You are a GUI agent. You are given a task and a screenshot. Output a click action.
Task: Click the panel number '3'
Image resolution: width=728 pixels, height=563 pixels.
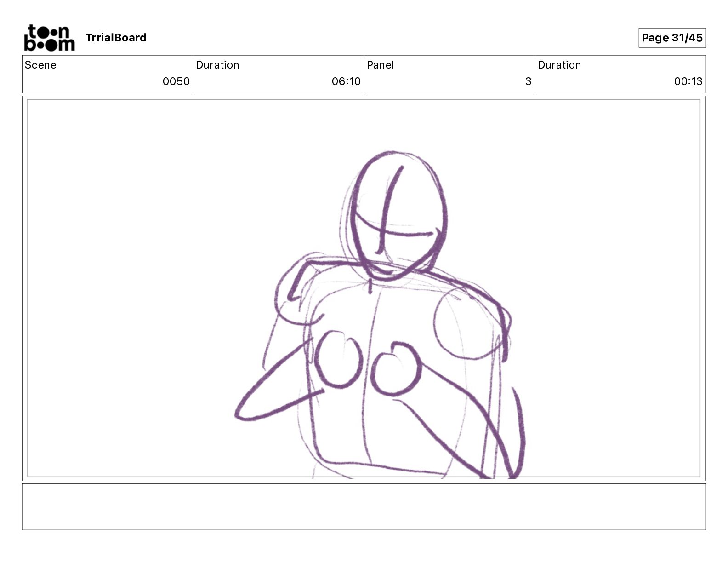[529, 81]
